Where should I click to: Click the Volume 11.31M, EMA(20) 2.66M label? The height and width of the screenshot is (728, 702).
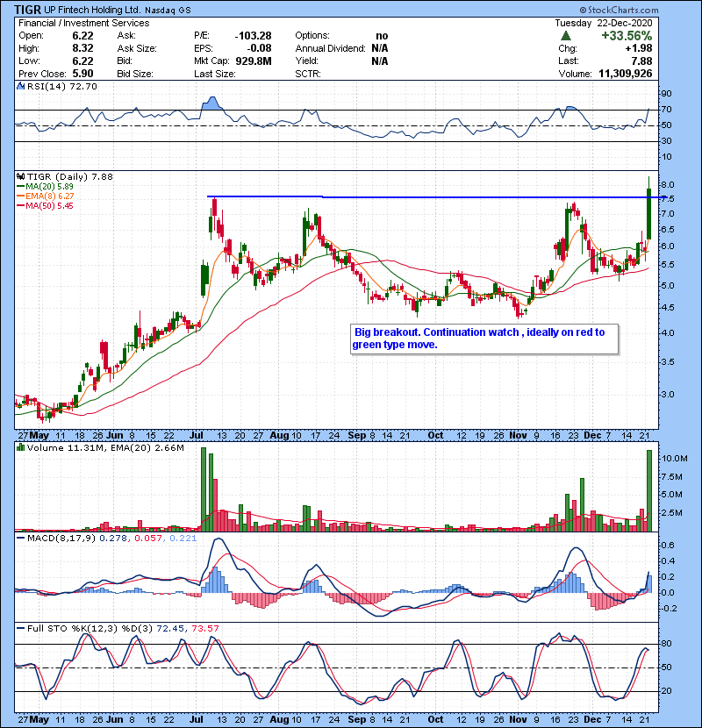click(105, 447)
